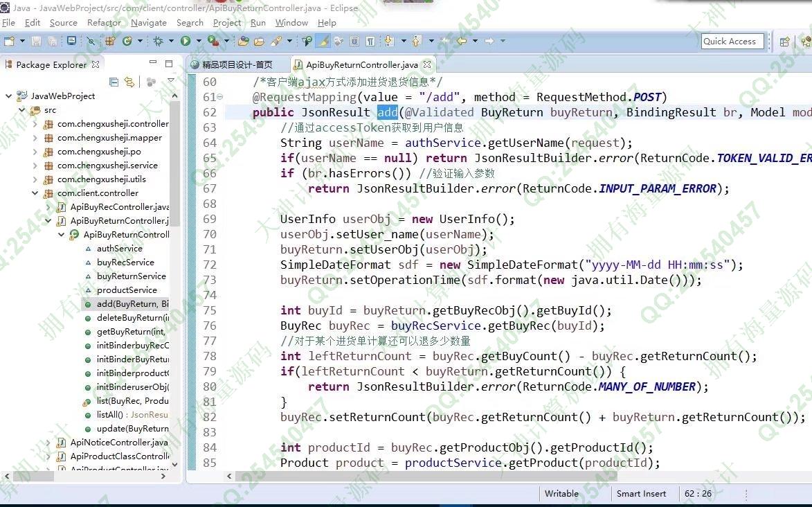Click the Previous Annotation up-arrow icon
This screenshot has width=812, height=507.
point(416,41)
